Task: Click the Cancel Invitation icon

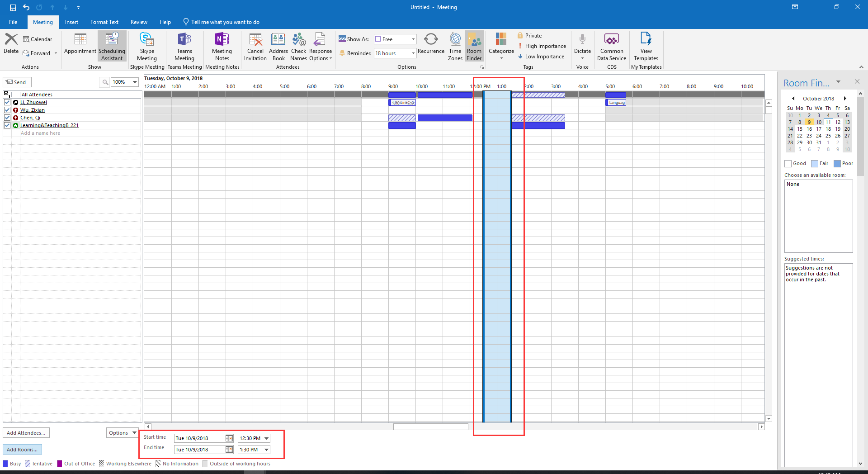Action: [255, 46]
